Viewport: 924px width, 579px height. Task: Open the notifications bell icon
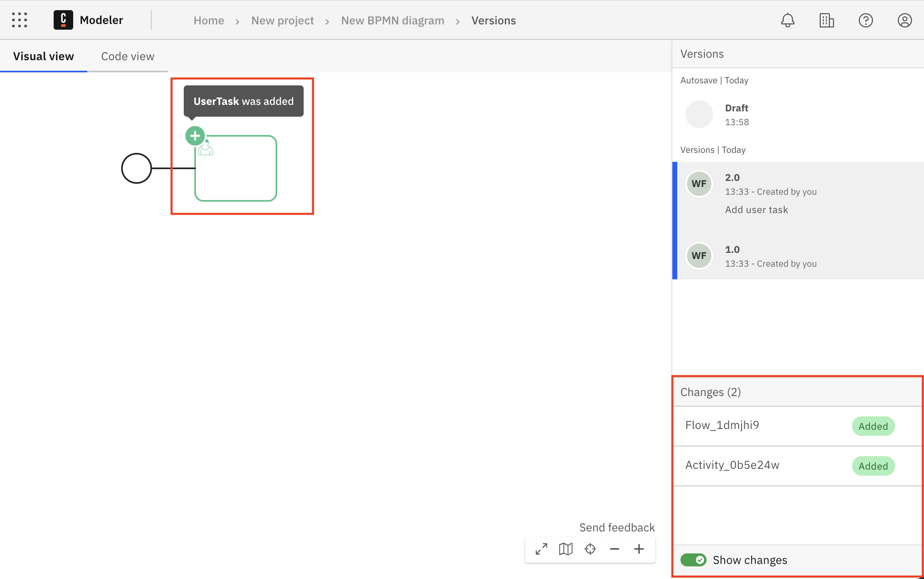(x=788, y=20)
